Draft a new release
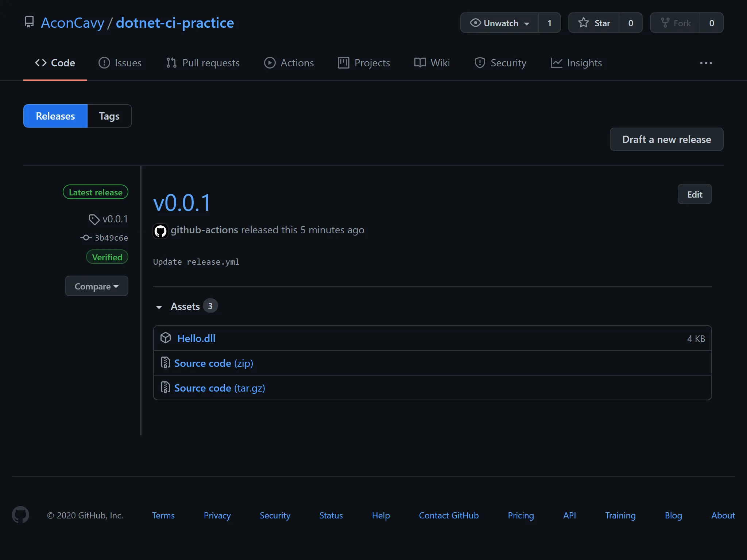This screenshot has width=747, height=560. (x=666, y=139)
